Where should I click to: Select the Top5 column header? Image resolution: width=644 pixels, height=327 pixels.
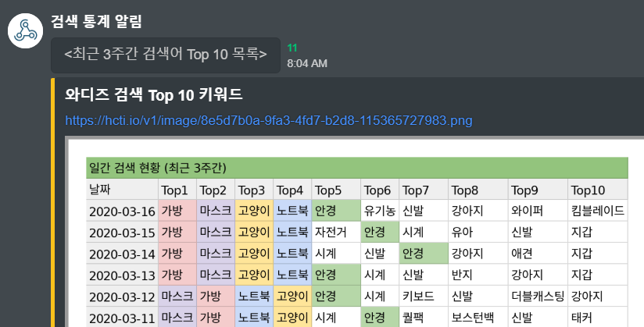[x=336, y=190]
